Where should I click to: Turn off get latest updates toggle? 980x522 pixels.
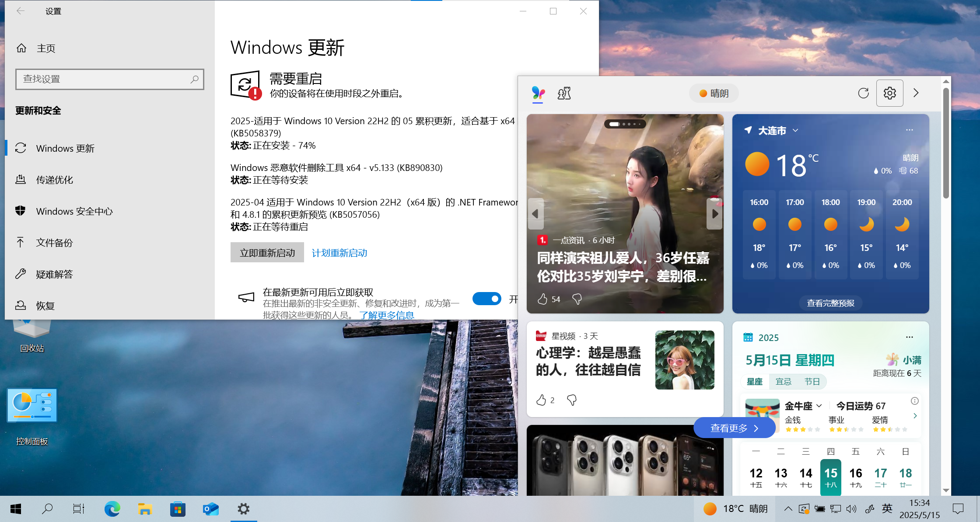coord(486,299)
